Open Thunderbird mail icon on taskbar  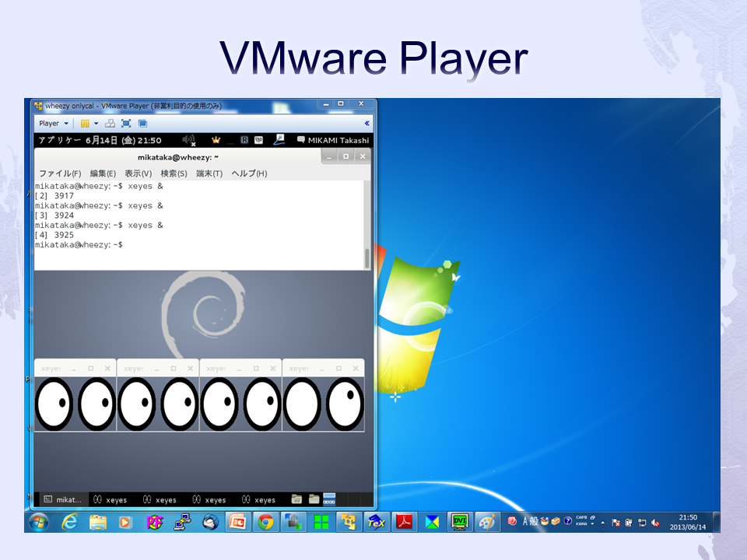coord(210,523)
